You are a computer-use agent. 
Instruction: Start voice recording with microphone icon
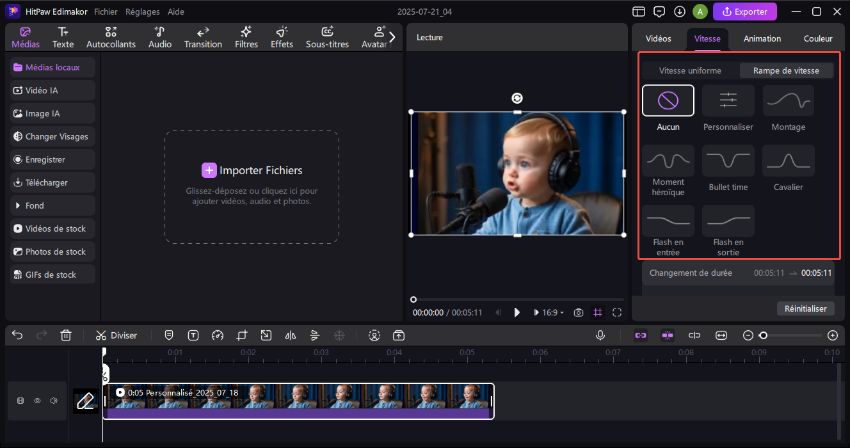coord(600,335)
